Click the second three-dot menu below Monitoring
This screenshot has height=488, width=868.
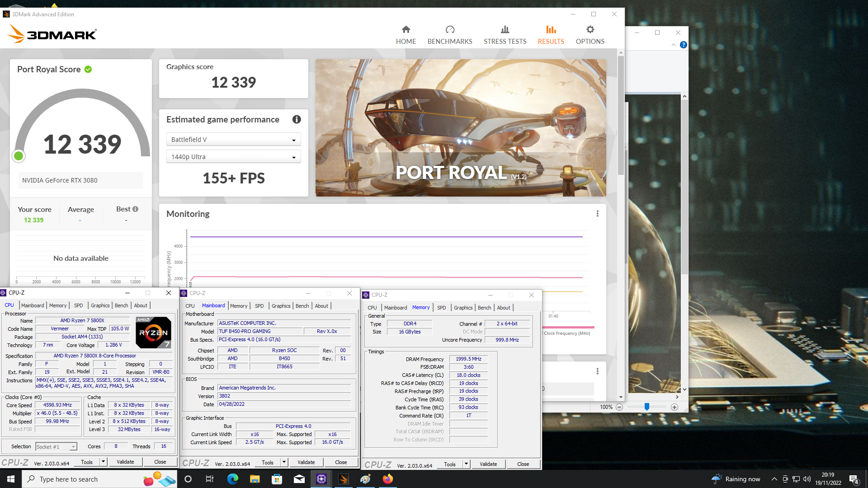[597, 371]
